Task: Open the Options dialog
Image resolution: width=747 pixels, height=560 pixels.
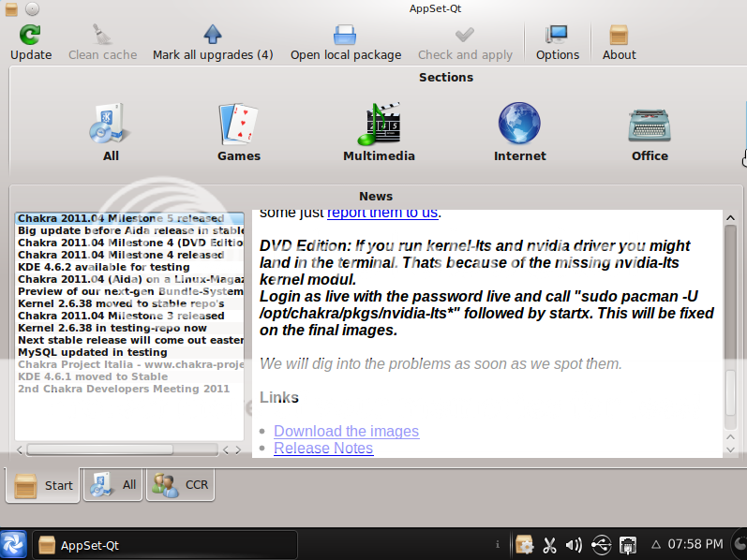Action: coord(558,43)
